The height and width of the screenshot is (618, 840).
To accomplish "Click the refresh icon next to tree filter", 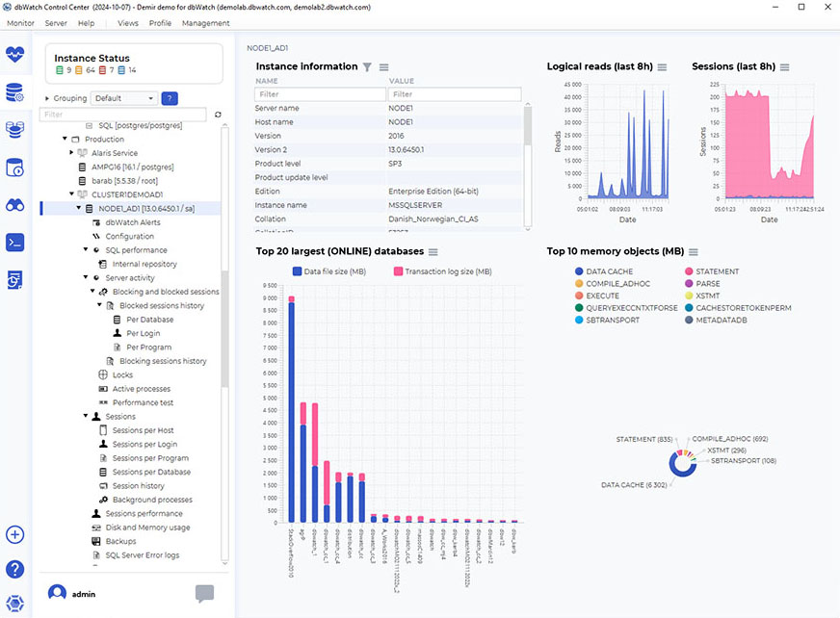I will pos(218,115).
